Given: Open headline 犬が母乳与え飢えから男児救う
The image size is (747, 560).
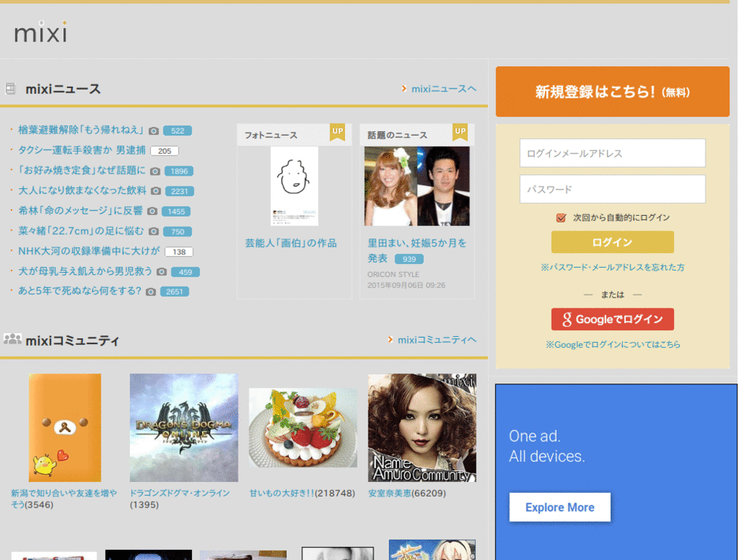Looking at the screenshot, I should 85,271.
